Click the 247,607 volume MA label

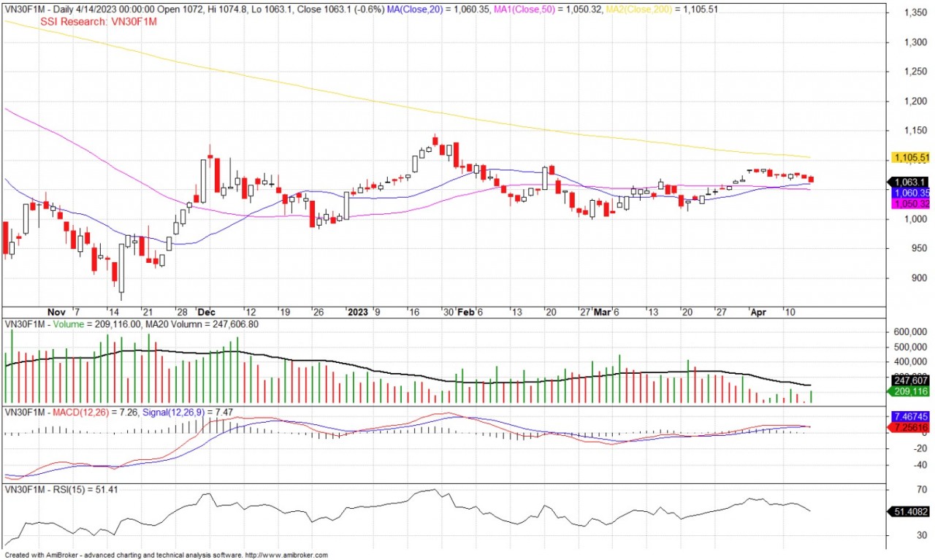pyautogui.click(x=910, y=380)
